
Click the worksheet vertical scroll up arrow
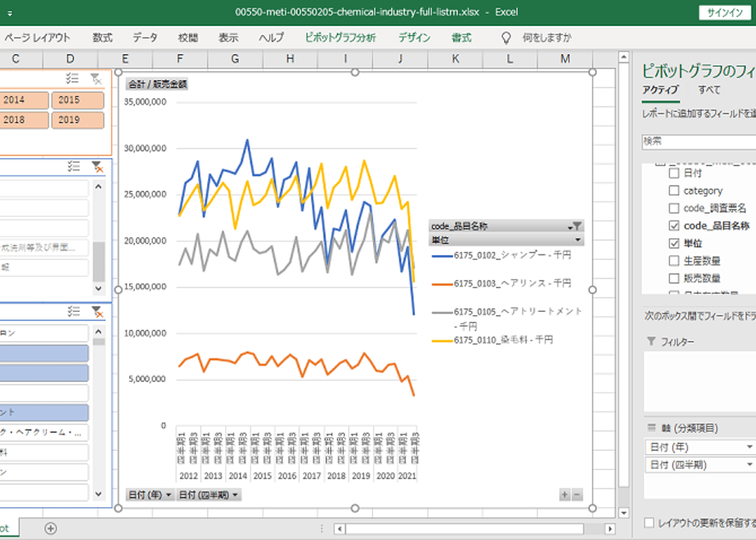tap(623, 57)
